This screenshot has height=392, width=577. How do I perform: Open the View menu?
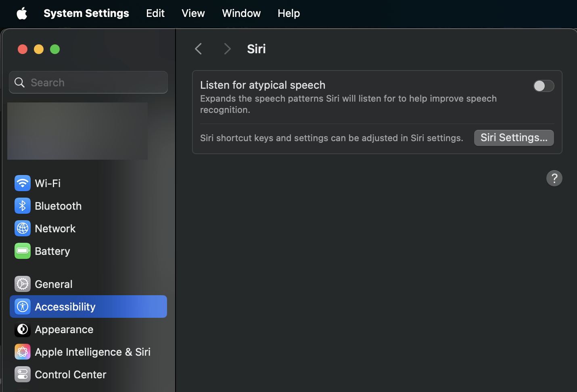pyautogui.click(x=193, y=13)
